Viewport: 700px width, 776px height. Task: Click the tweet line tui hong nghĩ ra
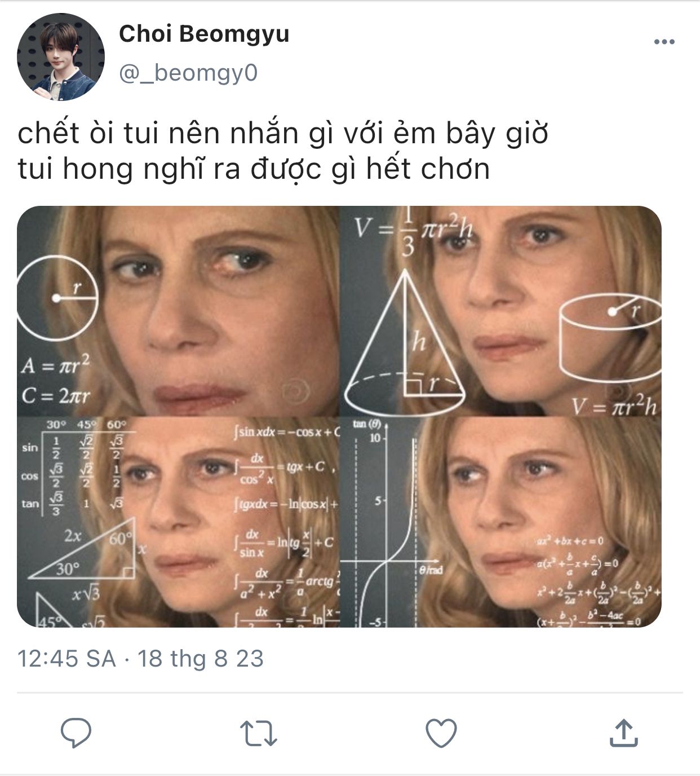pyautogui.click(x=254, y=169)
